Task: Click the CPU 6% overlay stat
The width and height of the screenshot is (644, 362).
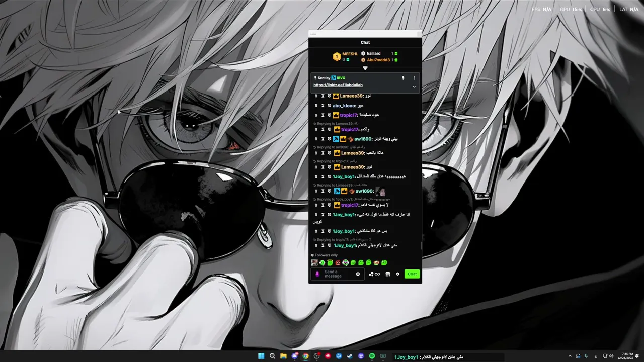Action: click(600, 9)
